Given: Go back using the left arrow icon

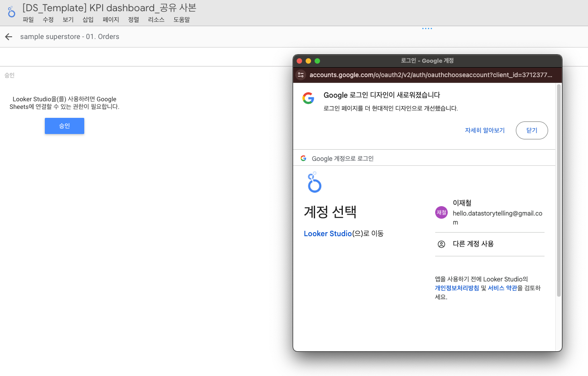Looking at the screenshot, I should point(9,37).
